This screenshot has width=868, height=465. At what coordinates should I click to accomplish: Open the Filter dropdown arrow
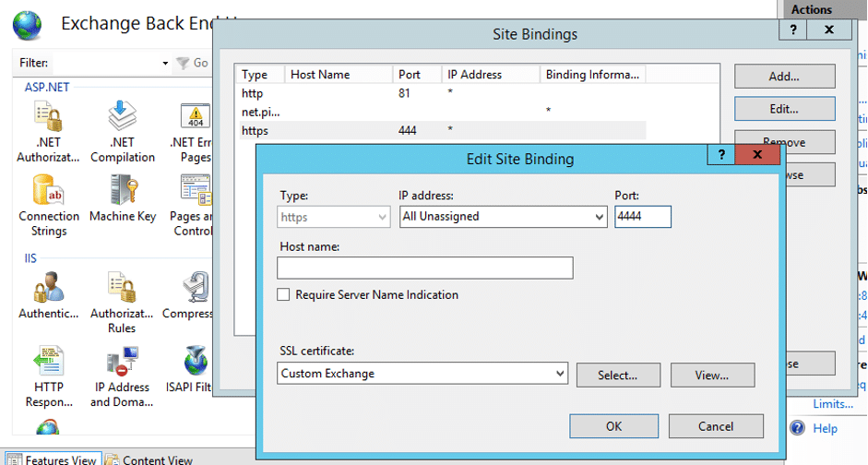pos(165,63)
